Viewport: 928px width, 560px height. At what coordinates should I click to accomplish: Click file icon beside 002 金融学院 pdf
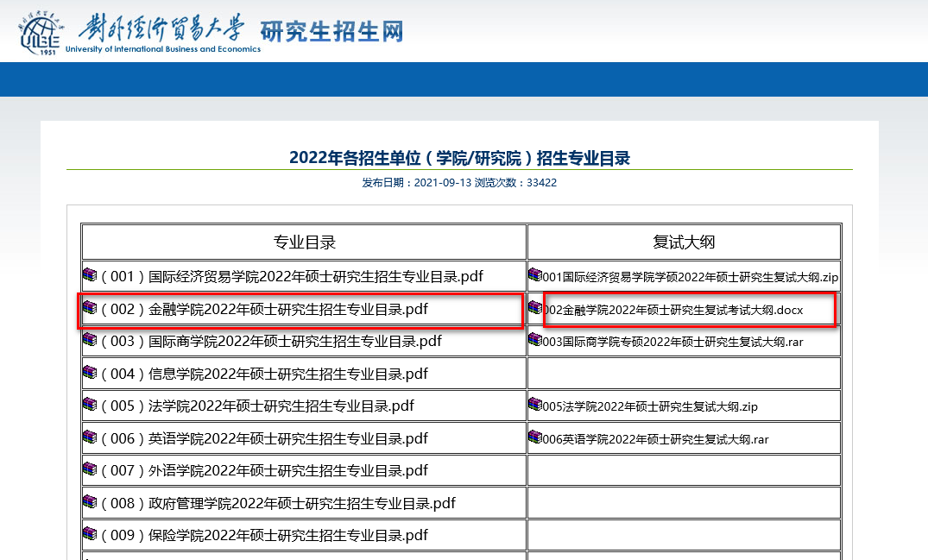91,308
